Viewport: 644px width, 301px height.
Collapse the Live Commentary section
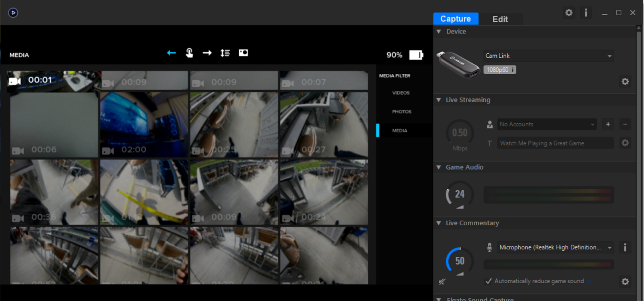click(x=439, y=223)
